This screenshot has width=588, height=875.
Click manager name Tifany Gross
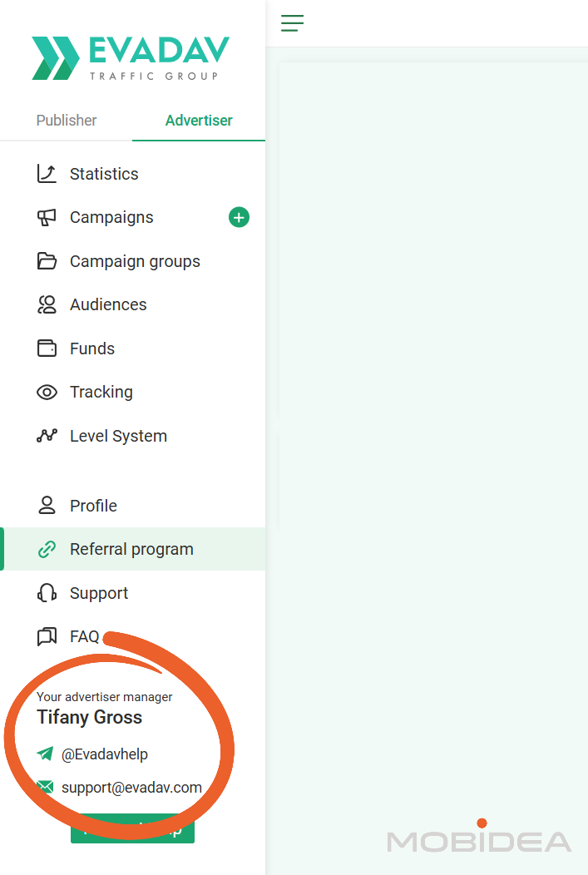coord(89,717)
